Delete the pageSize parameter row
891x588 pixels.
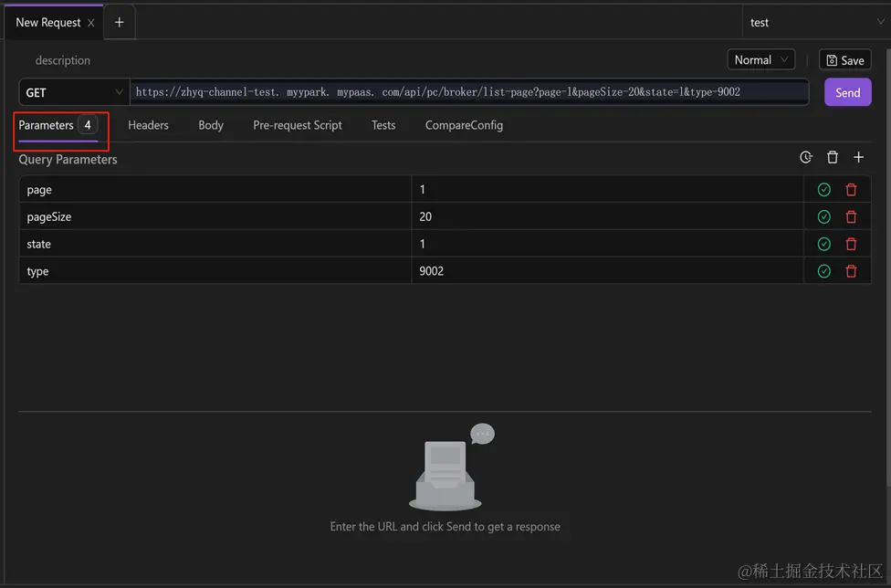851,217
